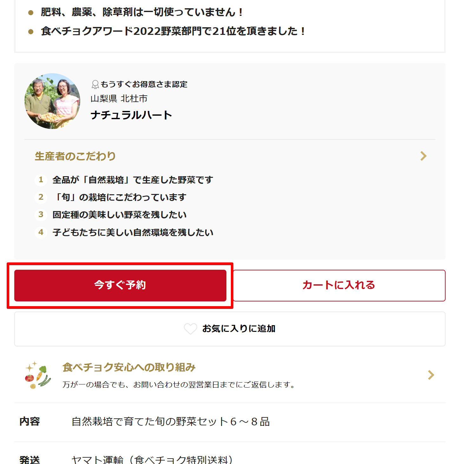The width and height of the screenshot is (476, 464).
Task: Expand 生産者のこだわり chevron arrow
Action: click(423, 156)
